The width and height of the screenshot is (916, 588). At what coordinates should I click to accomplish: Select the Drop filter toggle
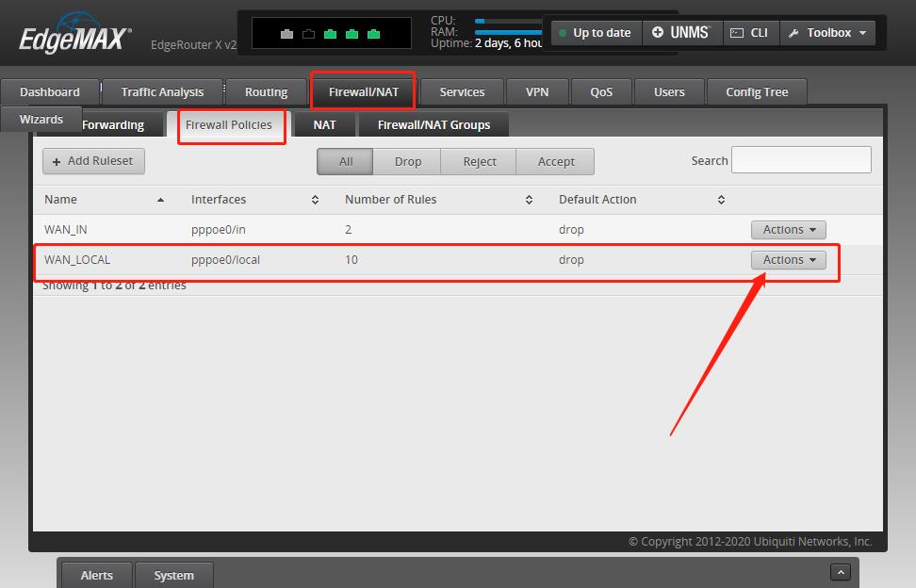pyautogui.click(x=407, y=161)
